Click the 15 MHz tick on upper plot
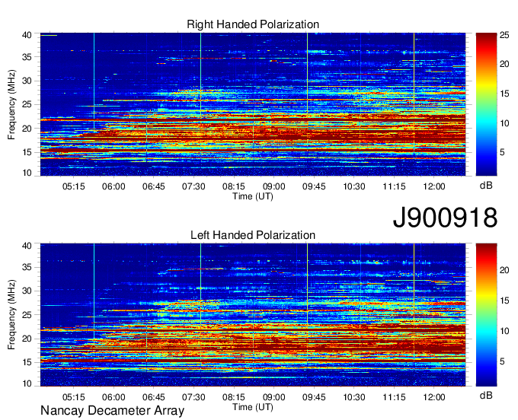The image size is (518, 420). click(27, 152)
